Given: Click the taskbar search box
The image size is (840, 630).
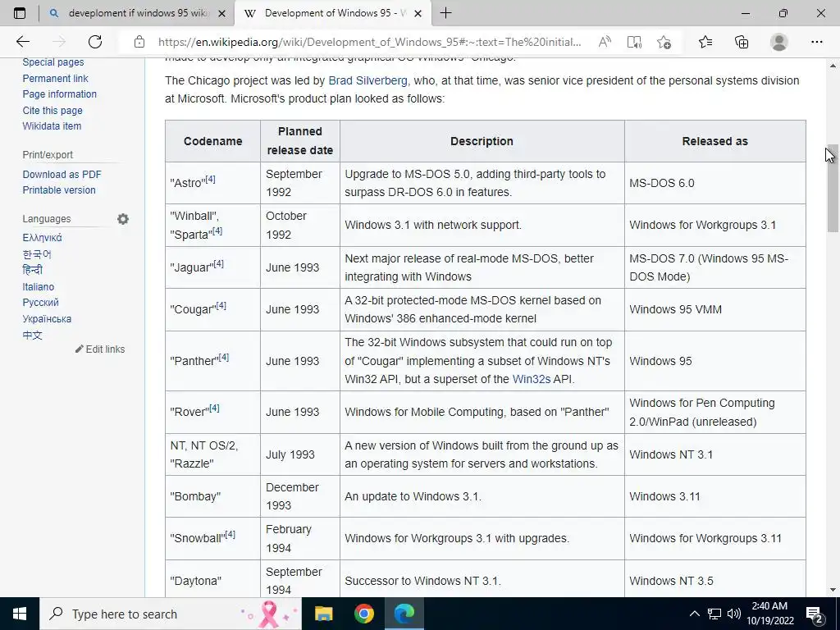Looking at the screenshot, I should [171, 614].
